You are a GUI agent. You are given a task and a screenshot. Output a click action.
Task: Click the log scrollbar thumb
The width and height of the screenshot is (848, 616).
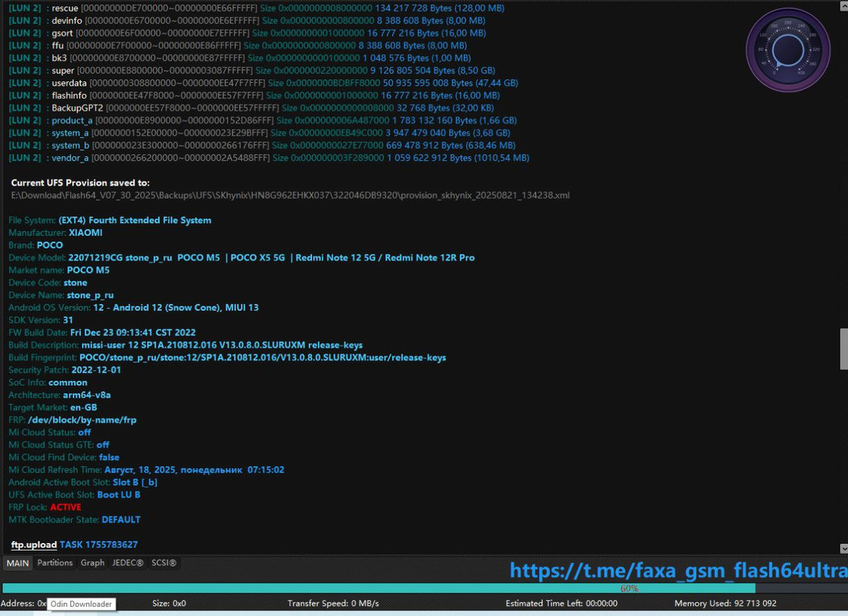(x=843, y=349)
